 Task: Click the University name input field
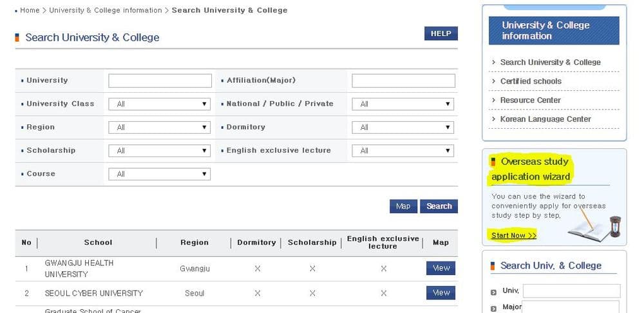pos(160,81)
